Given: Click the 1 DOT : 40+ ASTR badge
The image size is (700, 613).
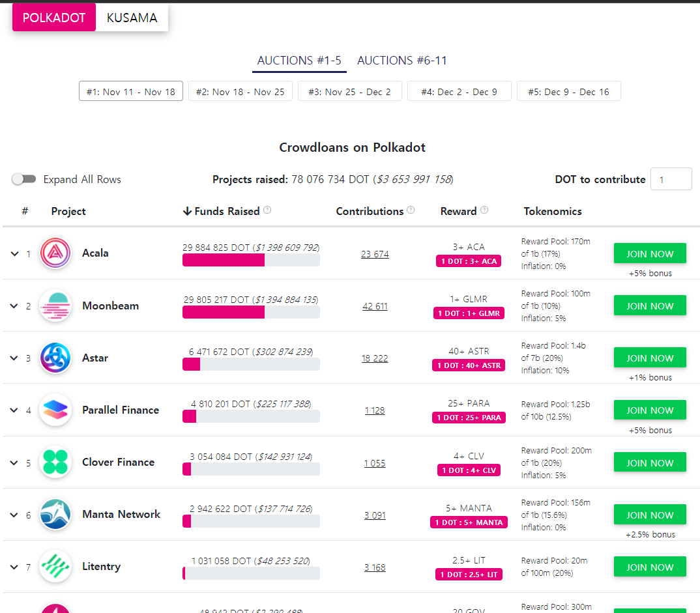Looking at the screenshot, I should click(x=469, y=365).
